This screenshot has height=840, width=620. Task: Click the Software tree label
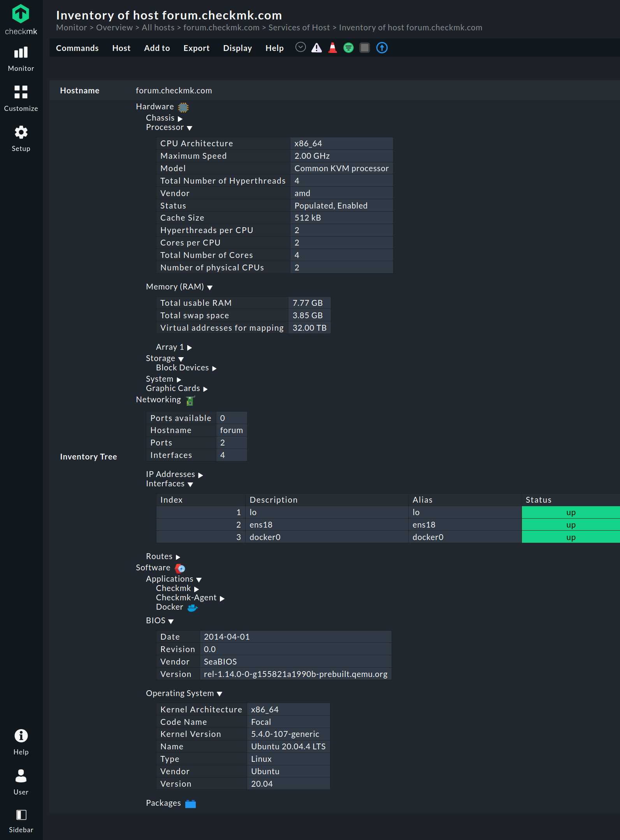coord(153,568)
